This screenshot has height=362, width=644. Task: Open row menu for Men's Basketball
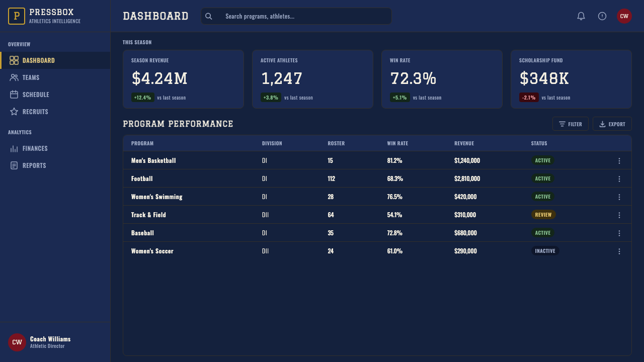tap(619, 161)
